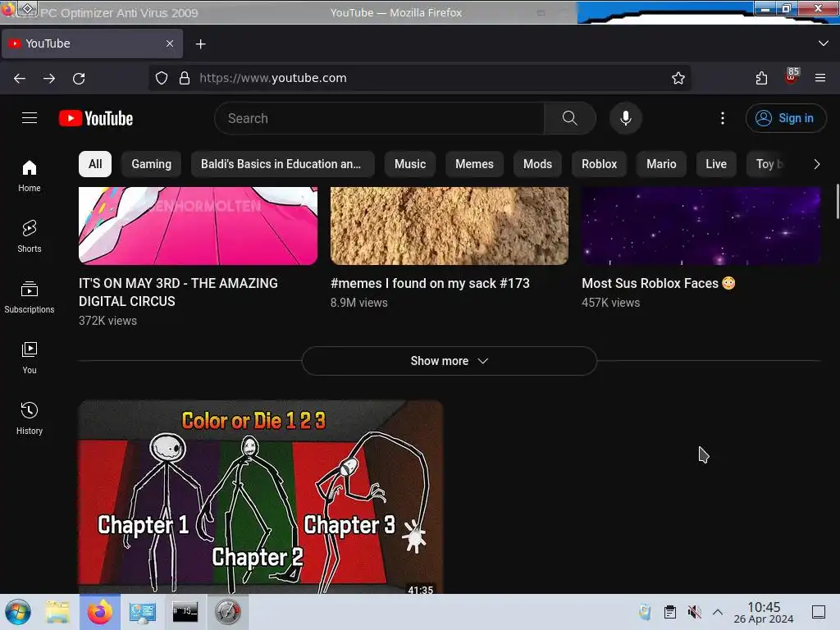Click the YouTube logo

click(96, 118)
